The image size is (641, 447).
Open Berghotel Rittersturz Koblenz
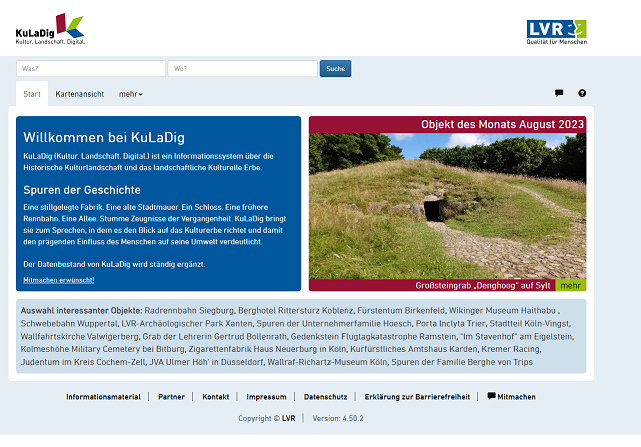point(296,311)
